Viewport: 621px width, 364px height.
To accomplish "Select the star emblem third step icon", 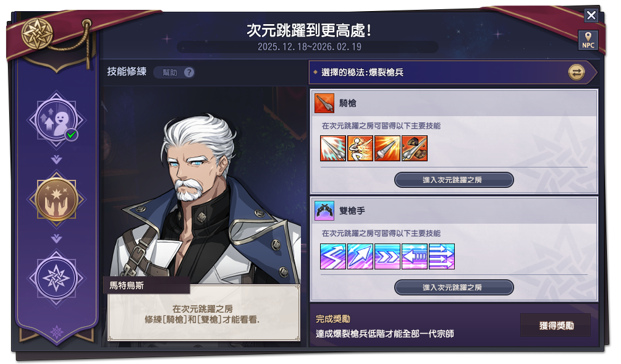I will pyautogui.click(x=56, y=277).
